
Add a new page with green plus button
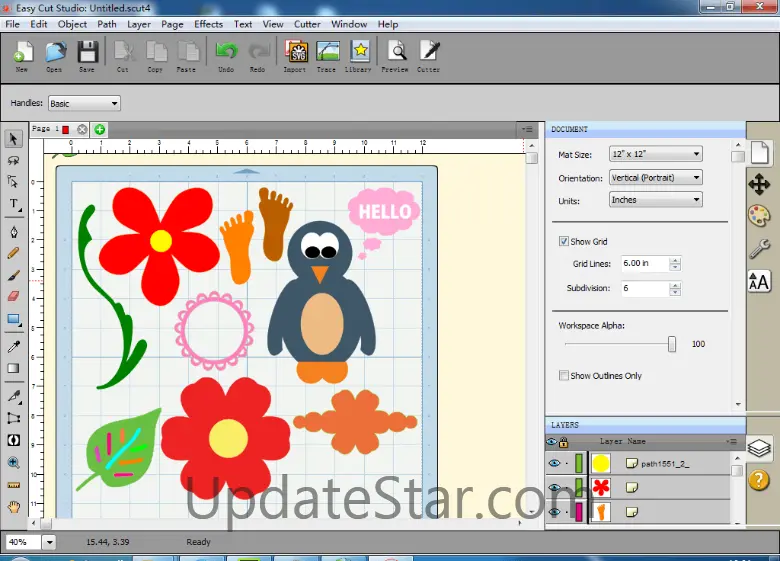(99, 129)
